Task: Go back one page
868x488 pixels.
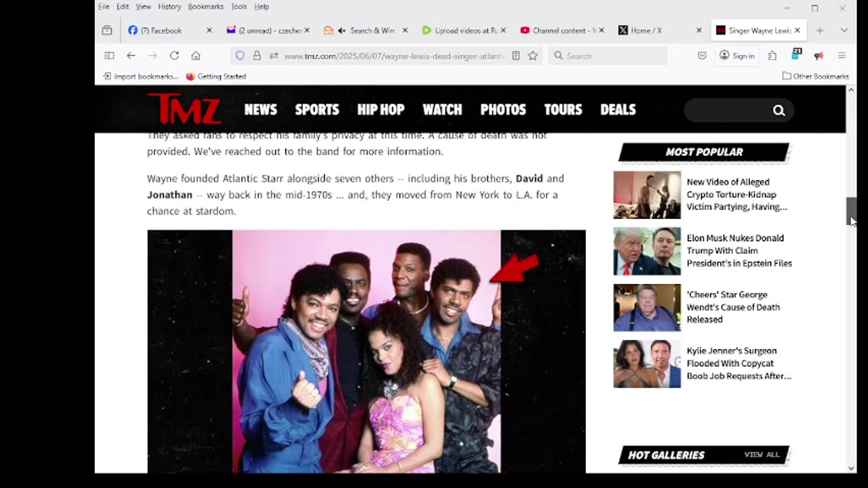Action: click(131, 56)
